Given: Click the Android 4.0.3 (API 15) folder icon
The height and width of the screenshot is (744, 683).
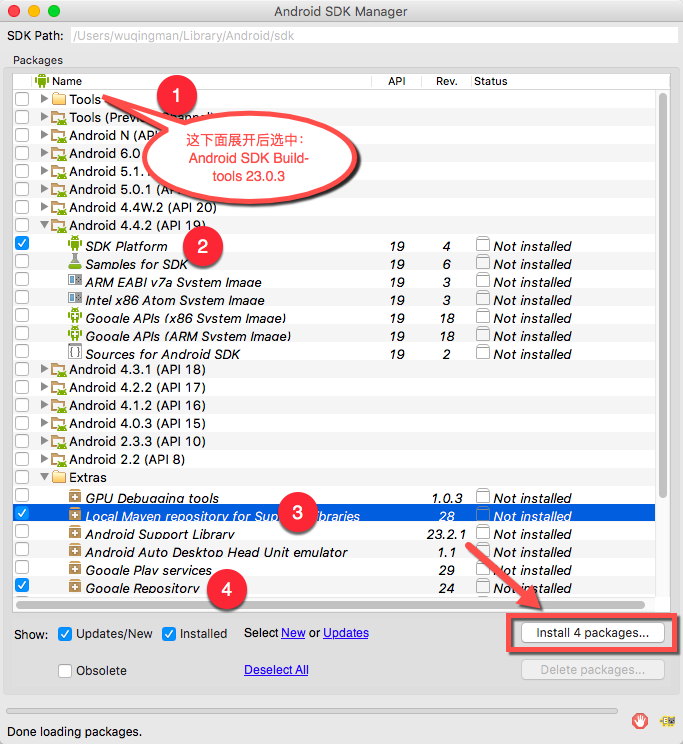Looking at the screenshot, I should [59, 424].
